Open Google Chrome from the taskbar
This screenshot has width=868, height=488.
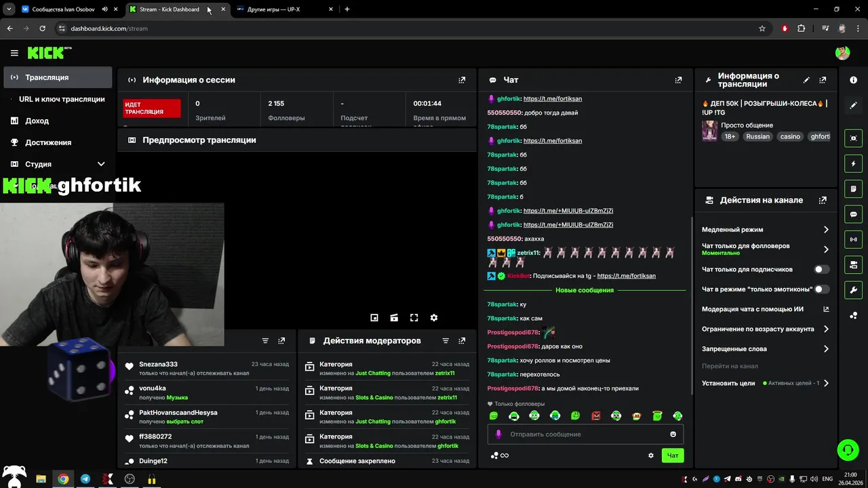click(63, 479)
